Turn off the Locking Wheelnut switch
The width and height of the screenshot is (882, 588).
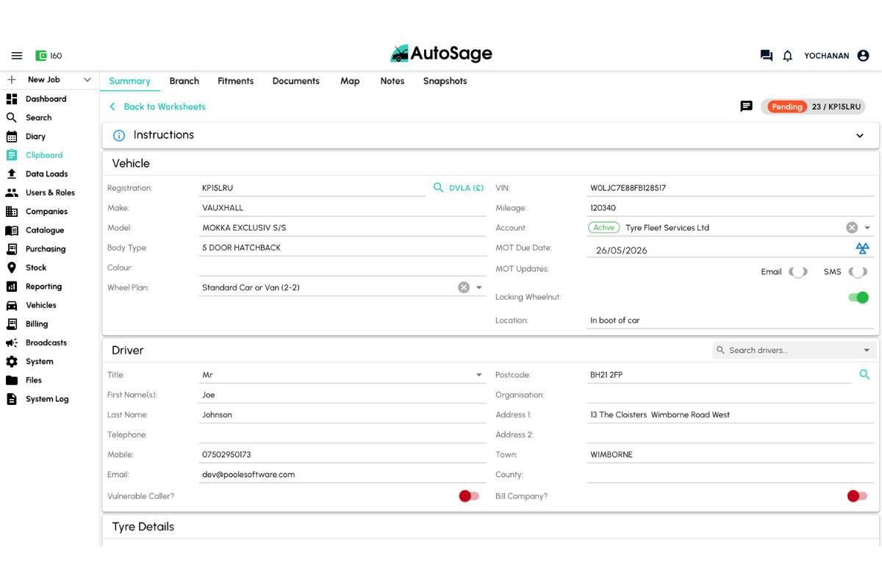coord(858,298)
